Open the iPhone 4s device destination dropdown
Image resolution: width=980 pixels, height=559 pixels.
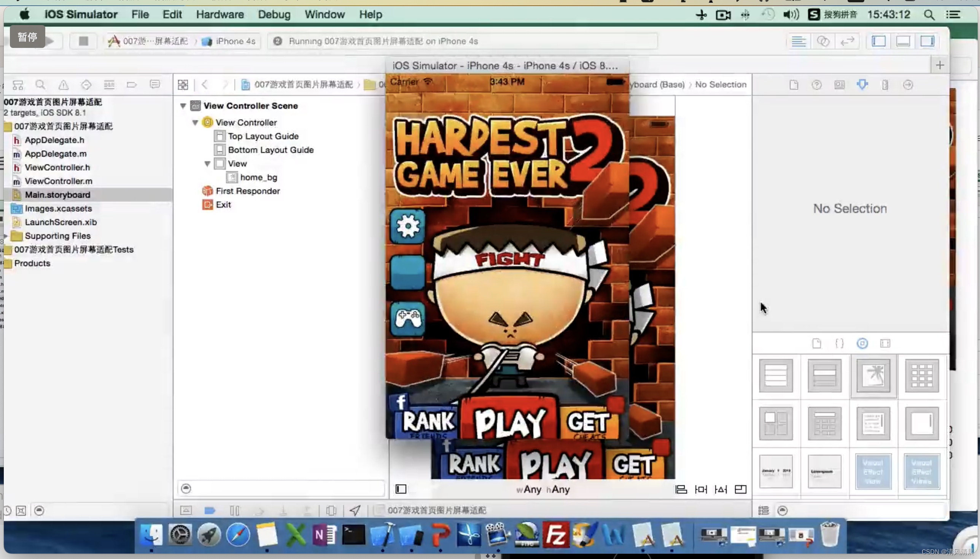[229, 41]
